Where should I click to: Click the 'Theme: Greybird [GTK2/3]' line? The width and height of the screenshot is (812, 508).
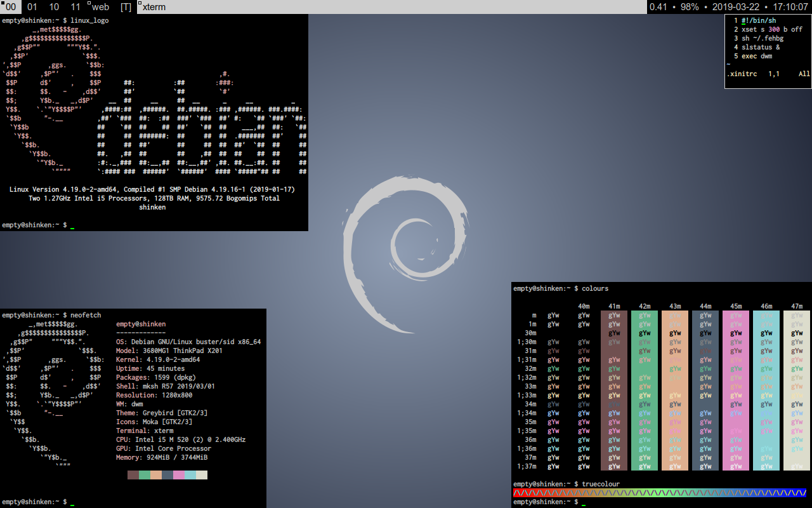(162, 413)
